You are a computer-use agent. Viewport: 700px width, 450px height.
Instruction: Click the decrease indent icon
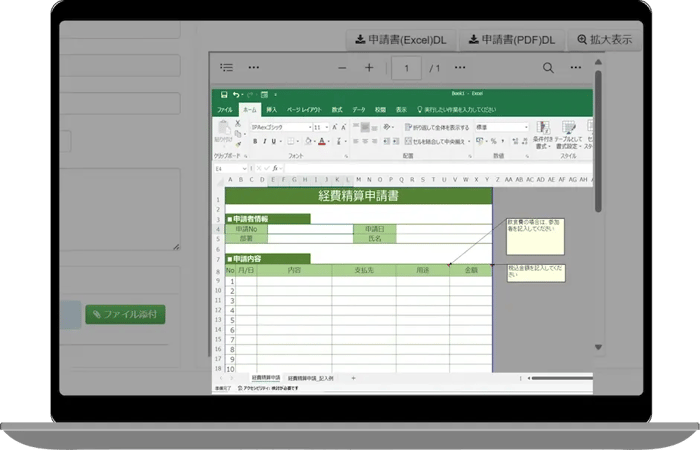click(x=386, y=142)
